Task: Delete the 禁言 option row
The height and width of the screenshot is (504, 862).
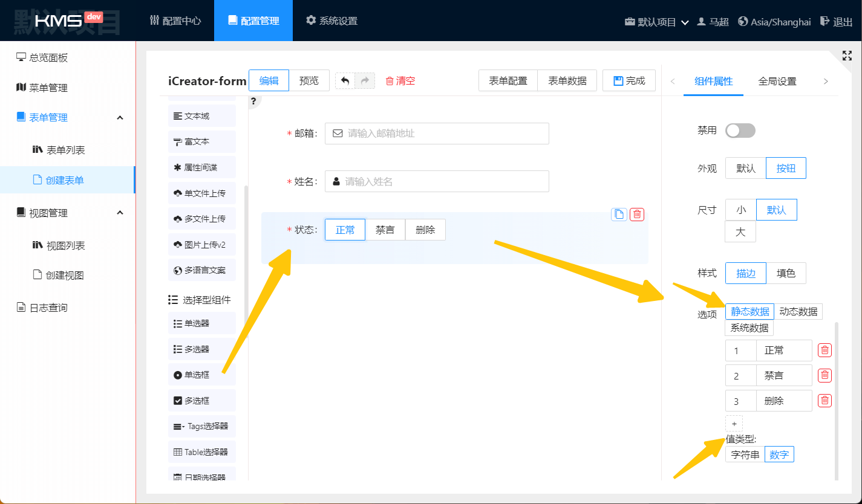Action: pyautogui.click(x=824, y=375)
